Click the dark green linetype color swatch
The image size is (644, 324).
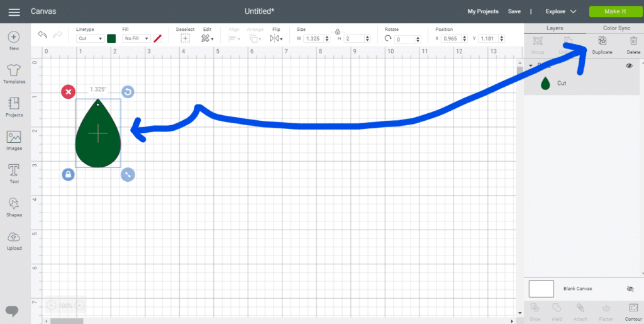click(x=111, y=38)
